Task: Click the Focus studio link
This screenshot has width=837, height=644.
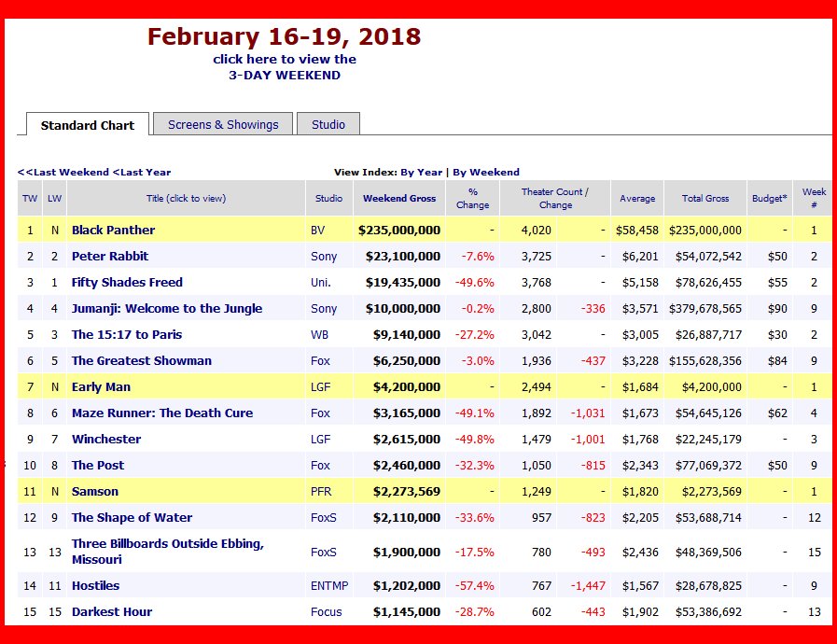Action: (x=327, y=612)
